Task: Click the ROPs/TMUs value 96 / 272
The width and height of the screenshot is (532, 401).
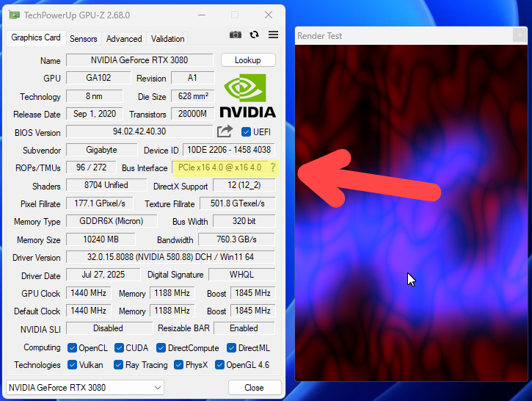Action: [x=91, y=167]
